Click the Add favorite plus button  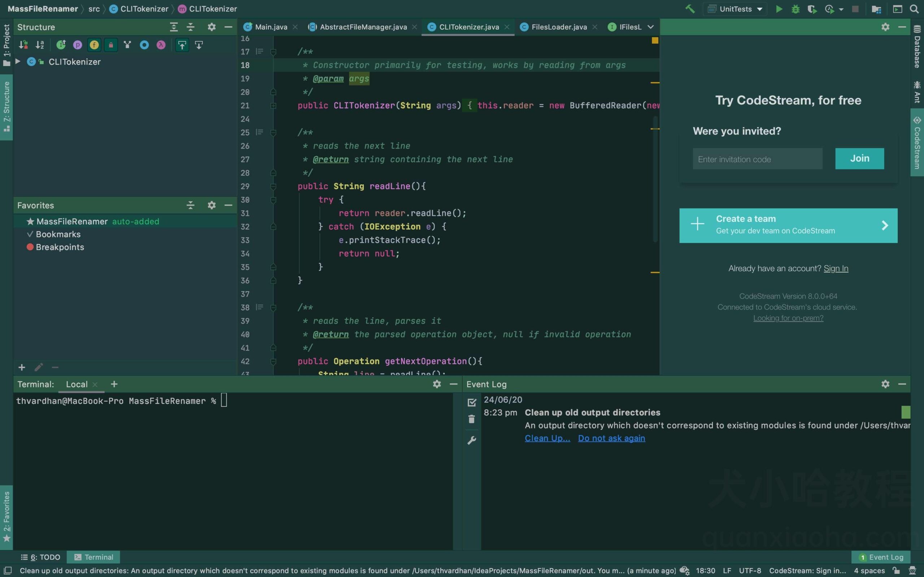(x=22, y=367)
